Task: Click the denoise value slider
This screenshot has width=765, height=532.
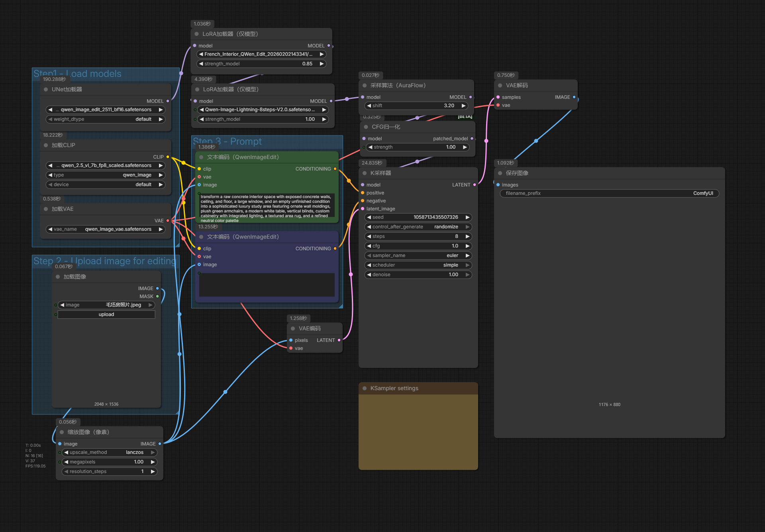Action: coord(418,275)
